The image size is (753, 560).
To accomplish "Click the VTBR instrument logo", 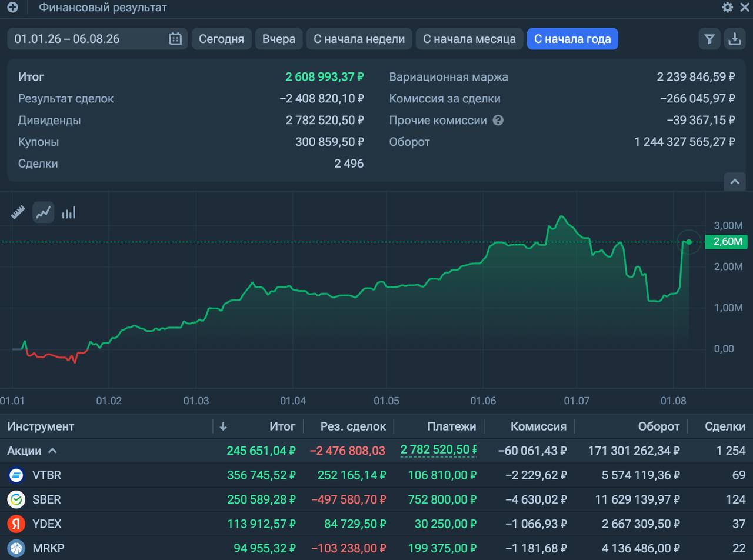I will coord(16,475).
